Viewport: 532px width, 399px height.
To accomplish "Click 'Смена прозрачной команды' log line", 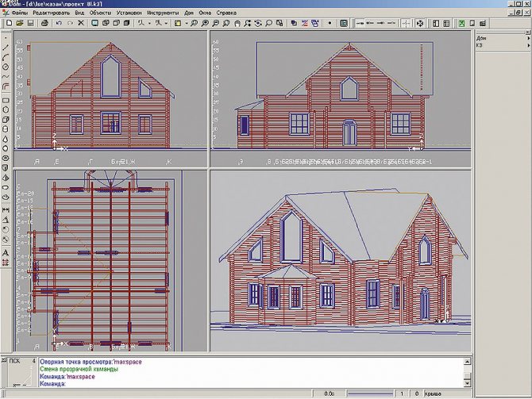I will click(79, 369).
